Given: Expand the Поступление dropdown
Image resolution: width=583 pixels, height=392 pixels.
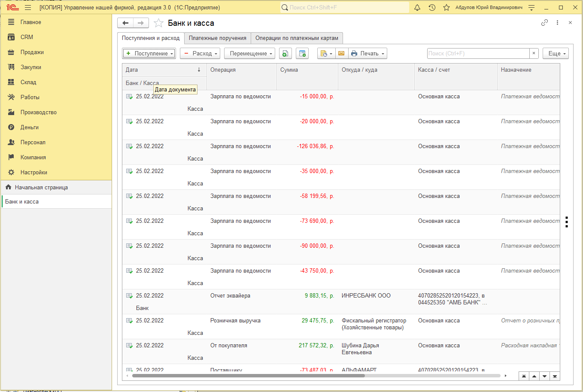Looking at the screenshot, I should (x=149, y=53).
